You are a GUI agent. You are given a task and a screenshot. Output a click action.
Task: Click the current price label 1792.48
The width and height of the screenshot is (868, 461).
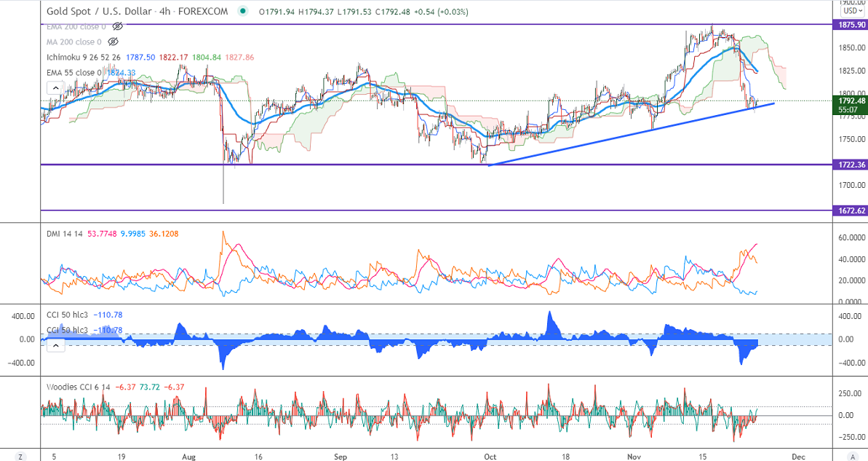[x=851, y=101]
